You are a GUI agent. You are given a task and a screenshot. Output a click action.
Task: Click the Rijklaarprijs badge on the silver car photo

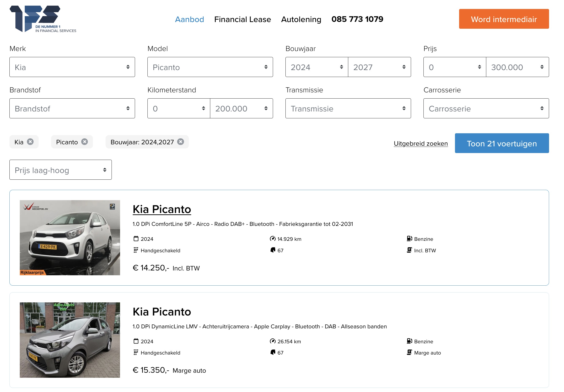coord(33,273)
